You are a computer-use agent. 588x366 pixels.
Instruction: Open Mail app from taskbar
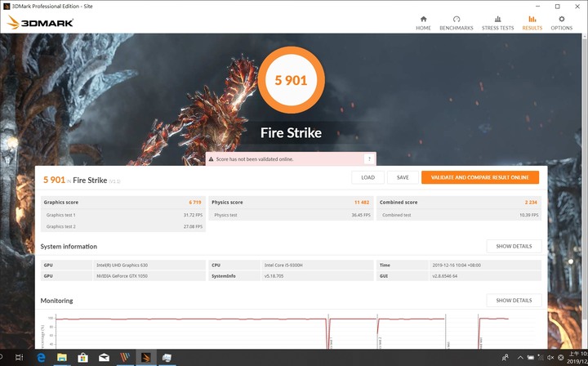(x=104, y=358)
